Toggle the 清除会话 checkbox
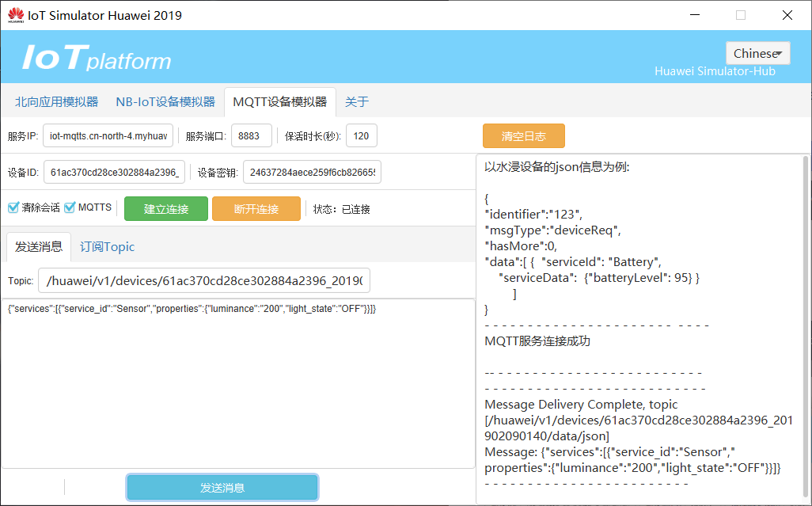Image resolution: width=812 pixels, height=506 pixels. tap(13, 207)
